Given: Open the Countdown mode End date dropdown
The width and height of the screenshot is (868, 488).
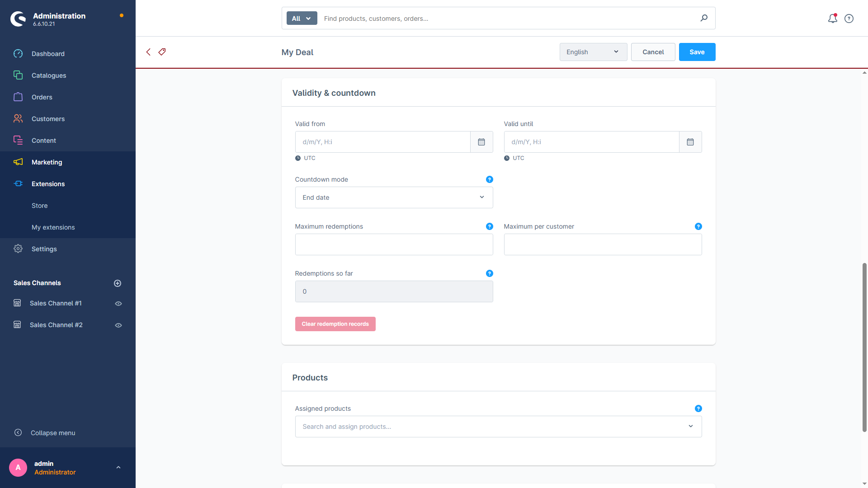Looking at the screenshot, I should pos(394,197).
